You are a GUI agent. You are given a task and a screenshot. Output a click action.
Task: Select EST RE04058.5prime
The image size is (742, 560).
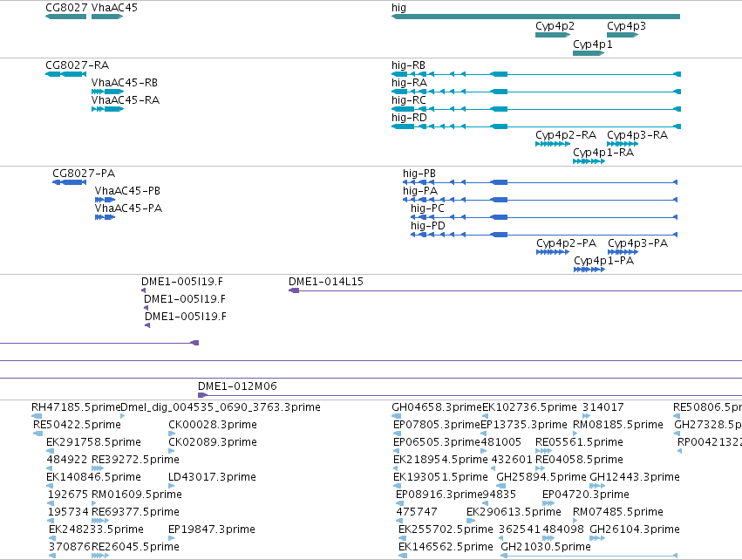[x=541, y=468]
